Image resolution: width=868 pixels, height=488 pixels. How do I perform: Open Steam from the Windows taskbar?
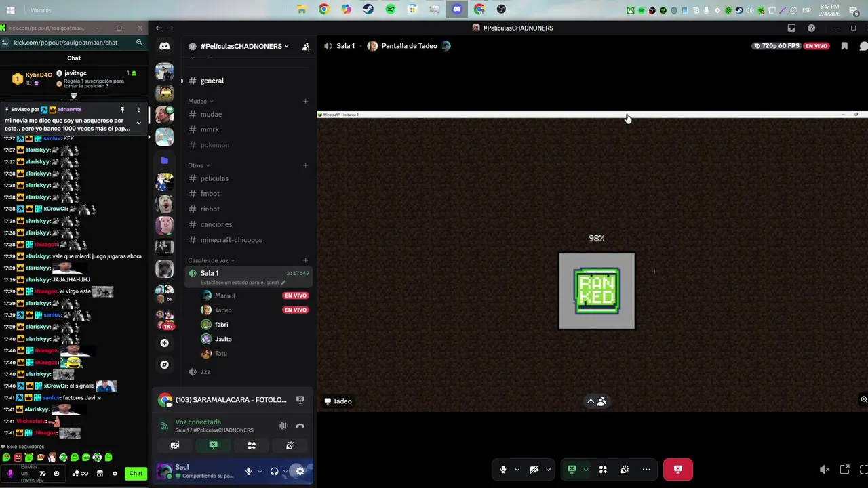[368, 9]
